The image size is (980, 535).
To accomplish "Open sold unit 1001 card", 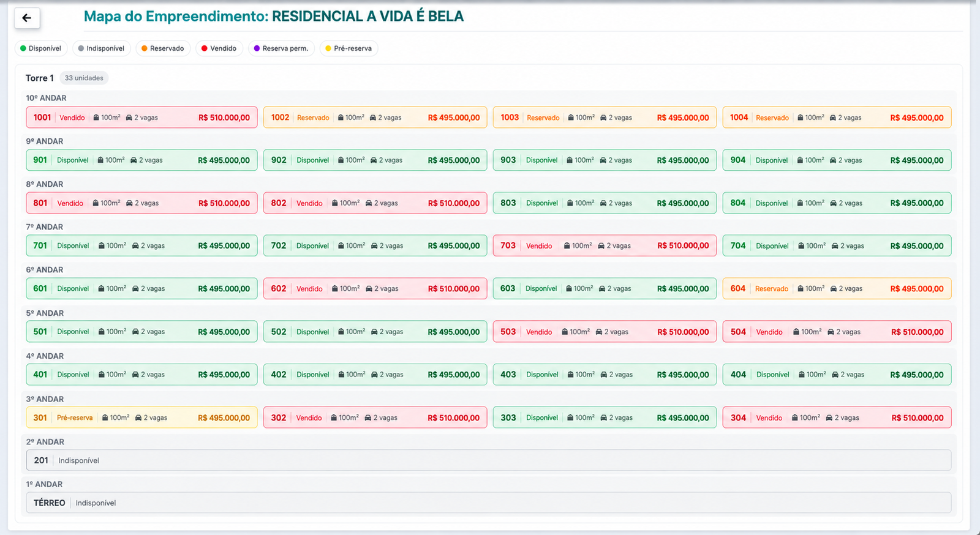I will [x=141, y=118].
